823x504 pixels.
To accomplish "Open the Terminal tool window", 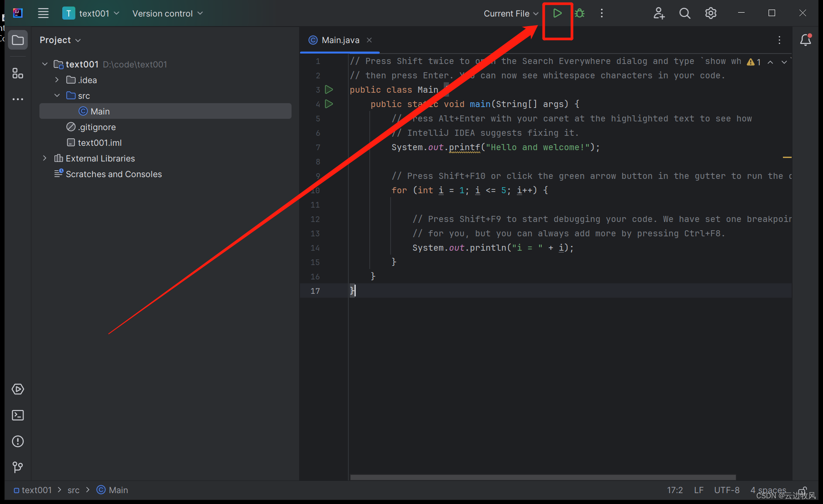I will pos(18,415).
